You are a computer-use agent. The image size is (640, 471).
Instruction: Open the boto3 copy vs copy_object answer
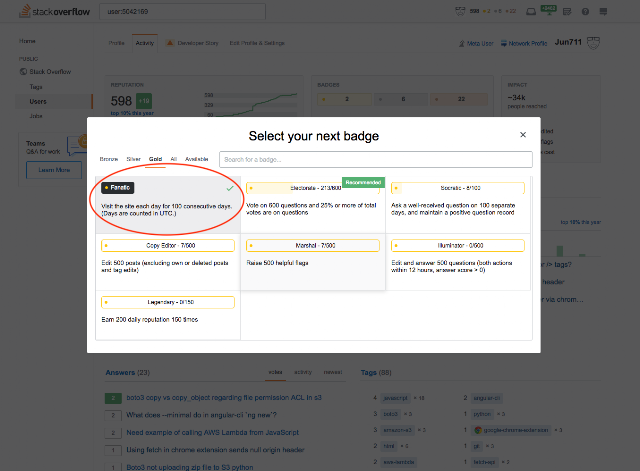pyautogui.click(x=224, y=398)
